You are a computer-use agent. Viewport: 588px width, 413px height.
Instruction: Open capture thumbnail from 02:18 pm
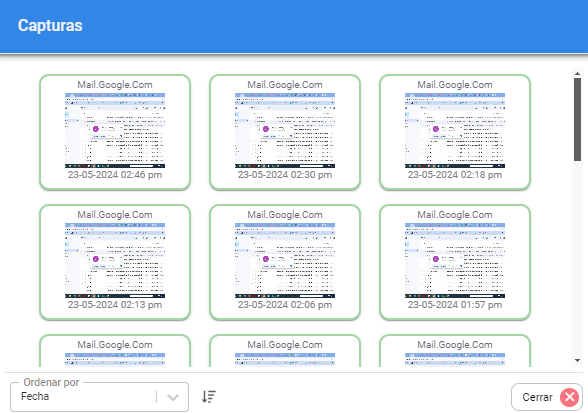[x=455, y=130]
